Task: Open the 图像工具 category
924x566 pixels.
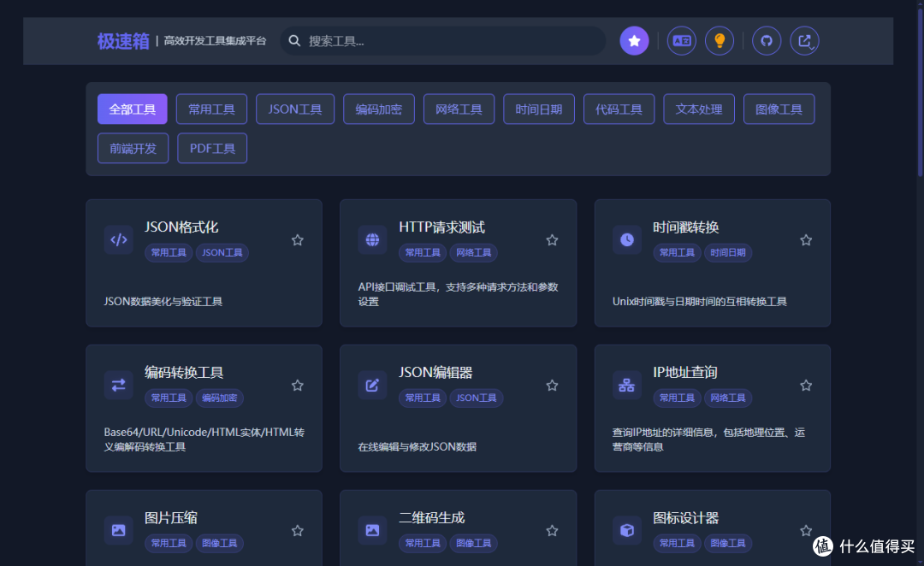Action: (779, 109)
